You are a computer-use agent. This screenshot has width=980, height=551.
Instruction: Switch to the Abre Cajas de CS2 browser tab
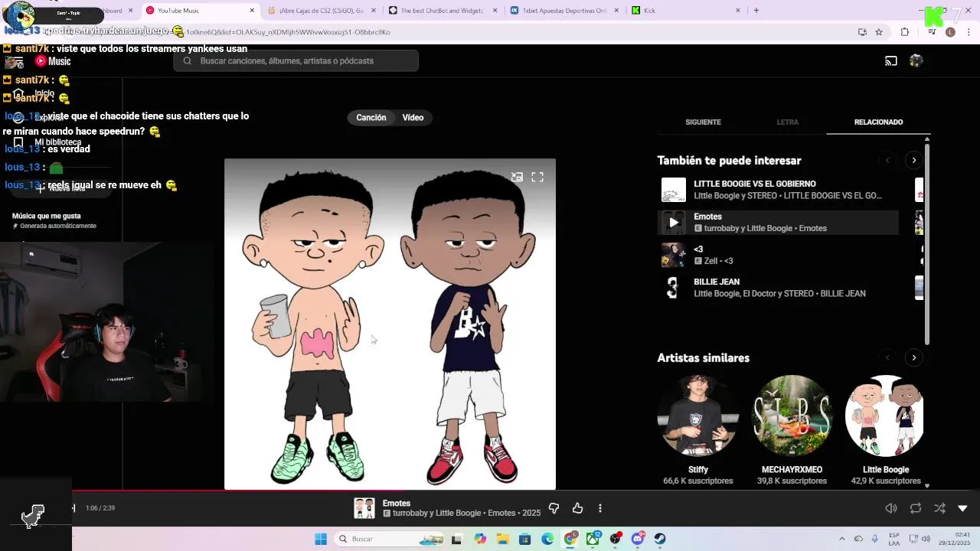click(320, 11)
